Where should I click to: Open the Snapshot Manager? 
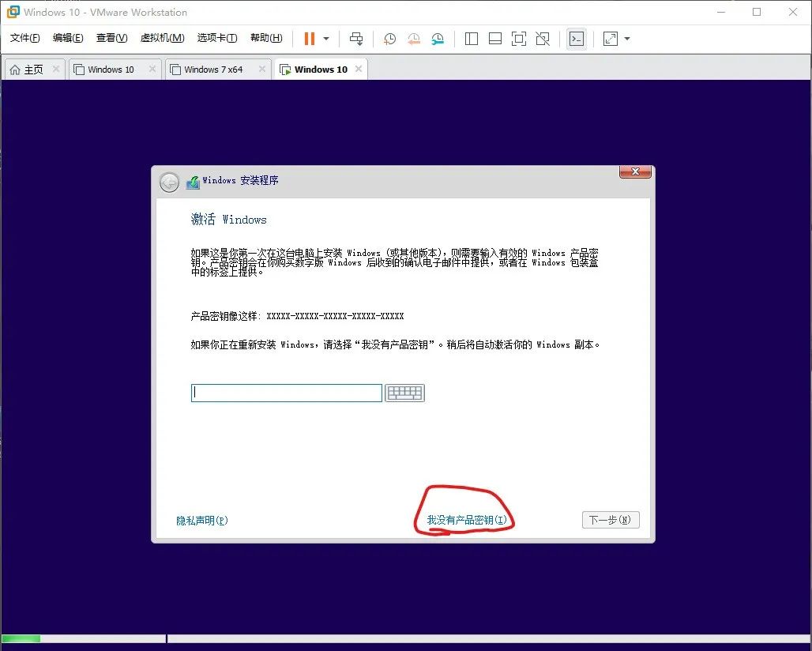[x=439, y=38]
